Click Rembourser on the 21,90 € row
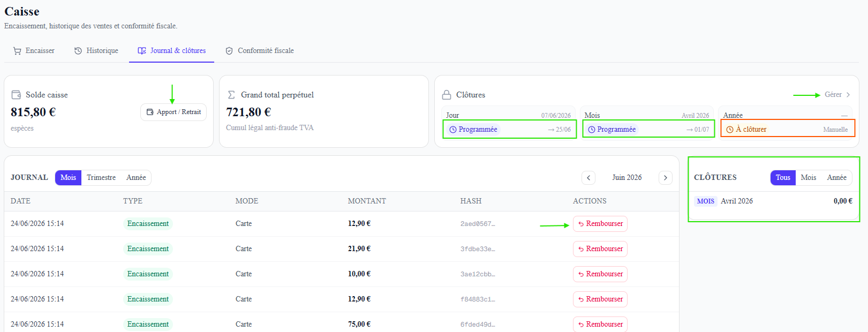This screenshot has width=868, height=332. click(600, 249)
